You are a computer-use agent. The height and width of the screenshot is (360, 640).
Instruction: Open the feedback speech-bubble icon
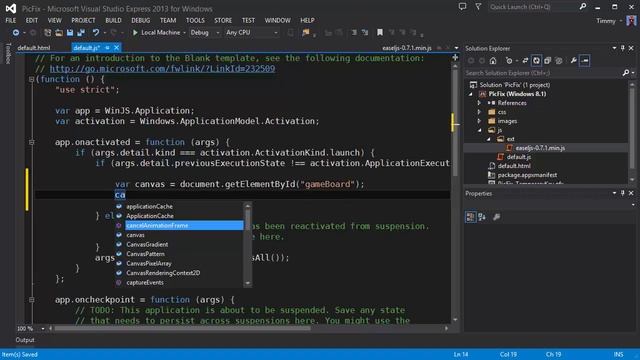462,7
